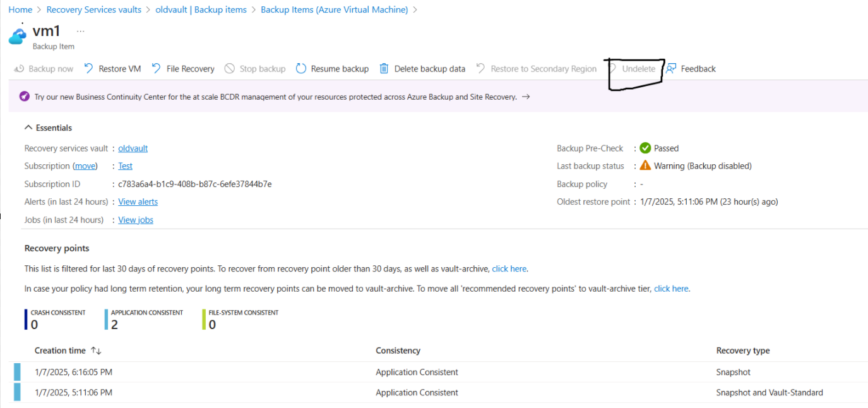Click the Crash Consistent count
Screen dimensions: 868x408
(x=34, y=325)
